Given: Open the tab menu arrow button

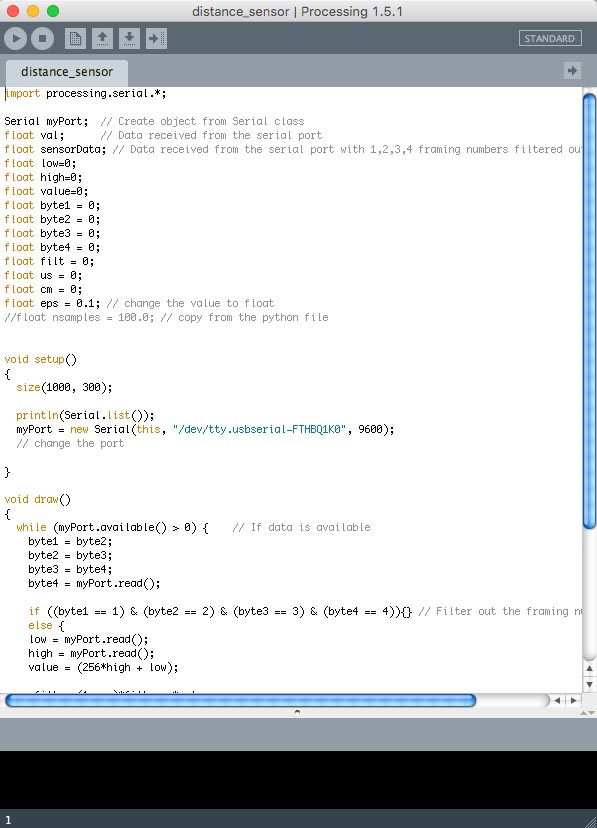Looking at the screenshot, I should [572, 70].
